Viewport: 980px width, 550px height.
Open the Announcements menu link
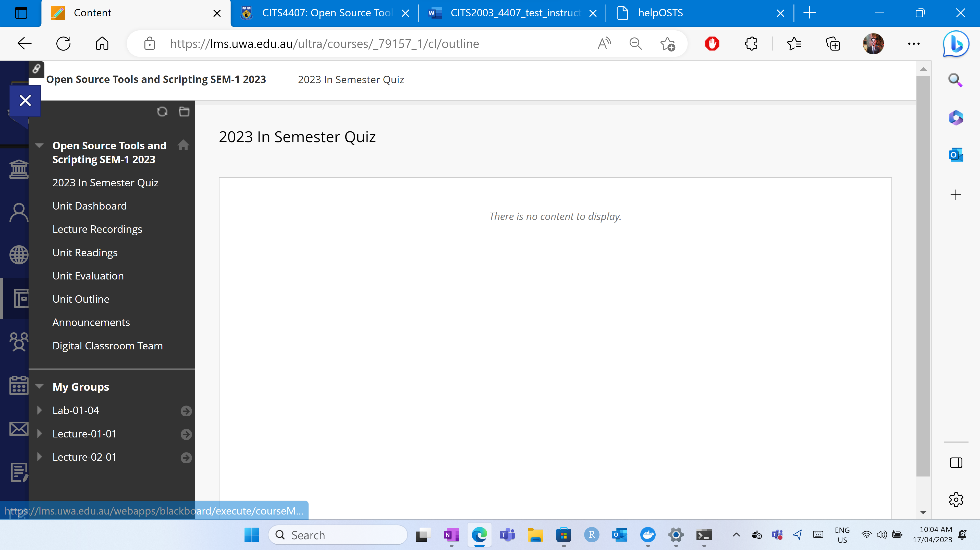(x=91, y=322)
